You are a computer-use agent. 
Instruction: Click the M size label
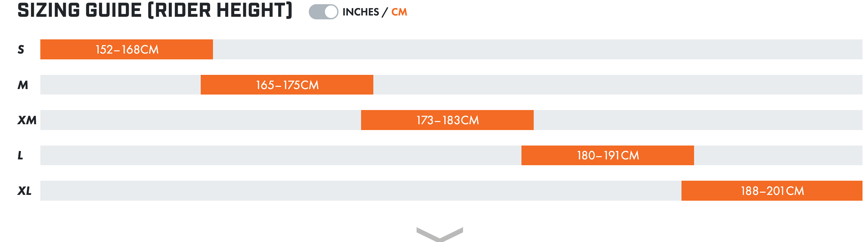(x=23, y=85)
